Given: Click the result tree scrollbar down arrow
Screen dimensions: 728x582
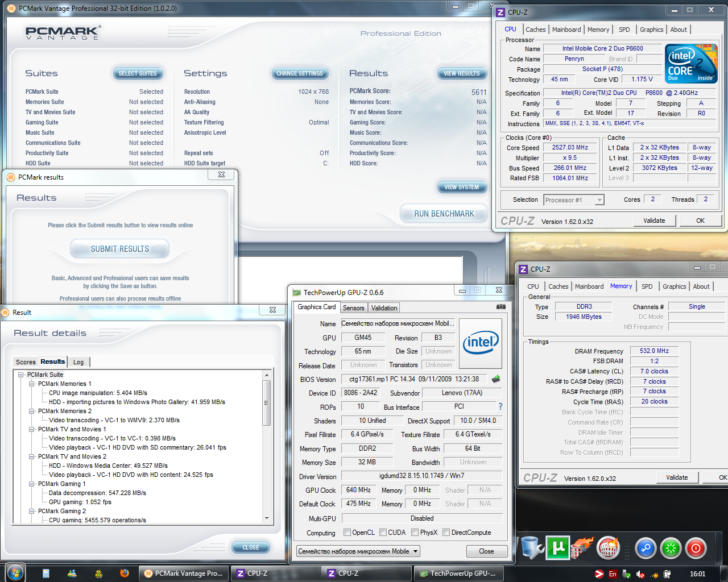Looking at the screenshot, I should click(x=267, y=518).
